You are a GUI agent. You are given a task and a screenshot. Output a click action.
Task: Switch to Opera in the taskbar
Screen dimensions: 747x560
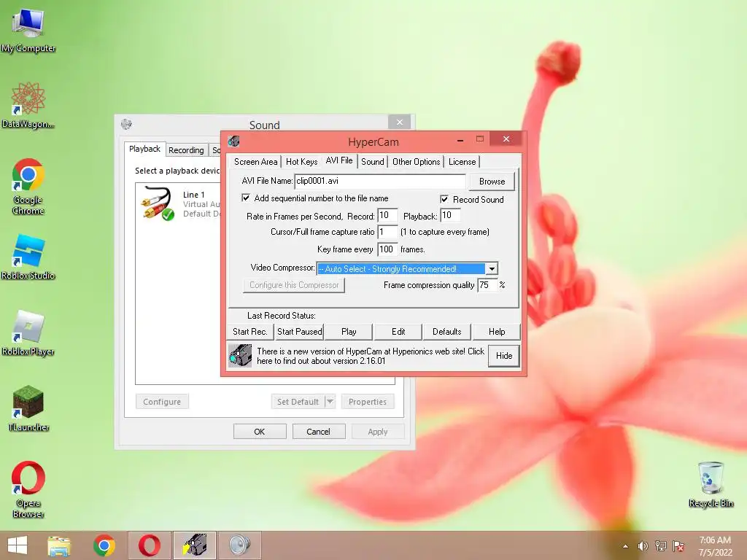(149, 545)
